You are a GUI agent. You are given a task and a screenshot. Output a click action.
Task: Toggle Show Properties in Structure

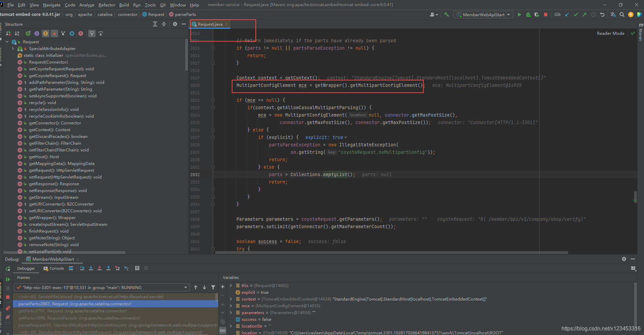tap(37, 33)
